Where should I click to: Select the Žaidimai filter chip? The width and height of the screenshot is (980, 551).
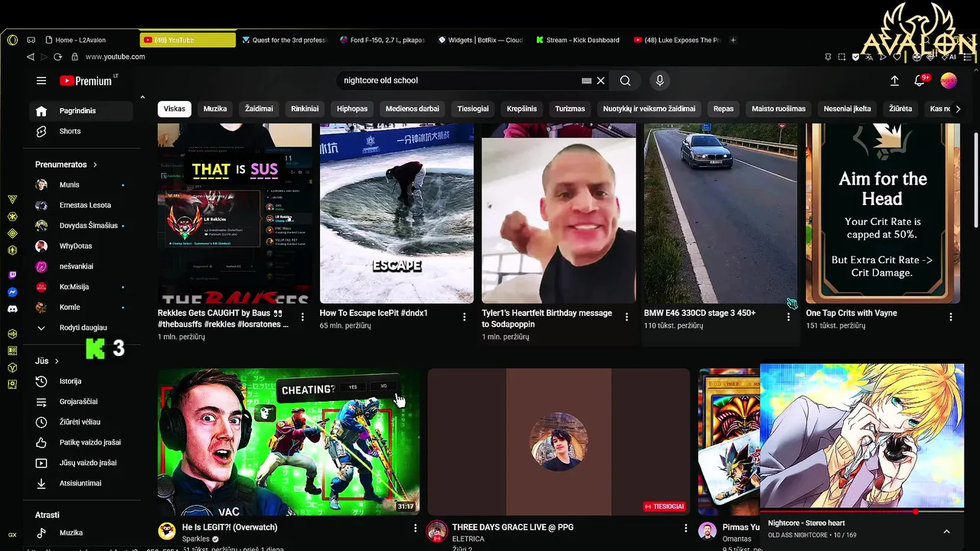(x=259, y=109)
